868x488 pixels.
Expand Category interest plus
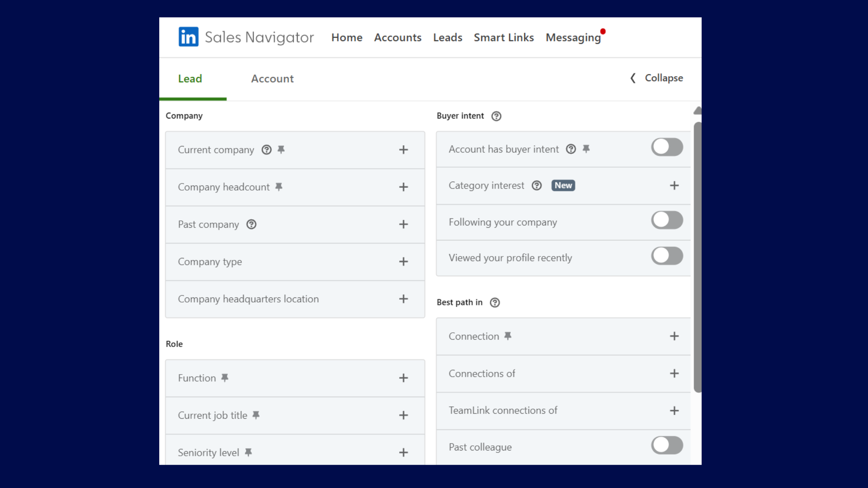[x=674, y=185]
